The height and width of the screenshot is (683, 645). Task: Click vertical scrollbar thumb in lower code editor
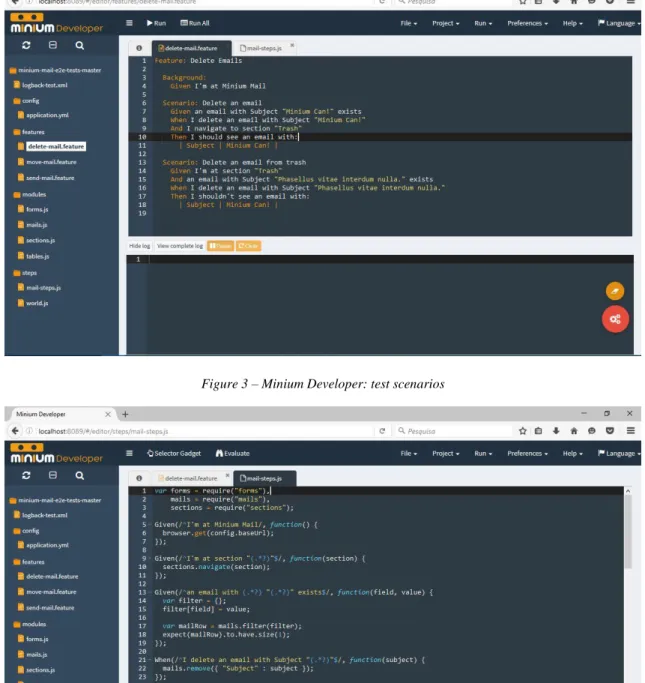(x=628, y=531)
